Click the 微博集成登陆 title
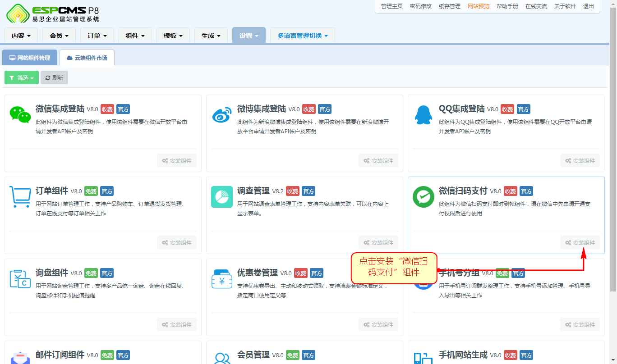Viewport: 617px width, 364px height. point(262,109)
